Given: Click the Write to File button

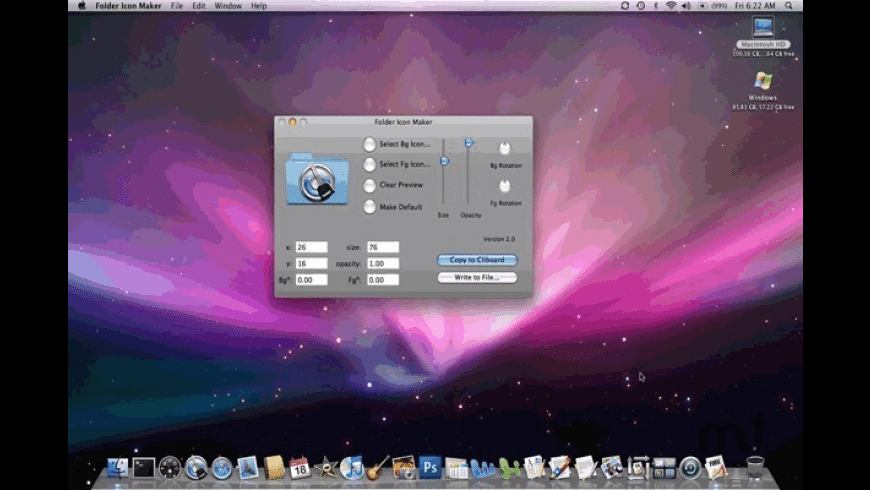Looking at the screenshot, I should tap(477, 277).
